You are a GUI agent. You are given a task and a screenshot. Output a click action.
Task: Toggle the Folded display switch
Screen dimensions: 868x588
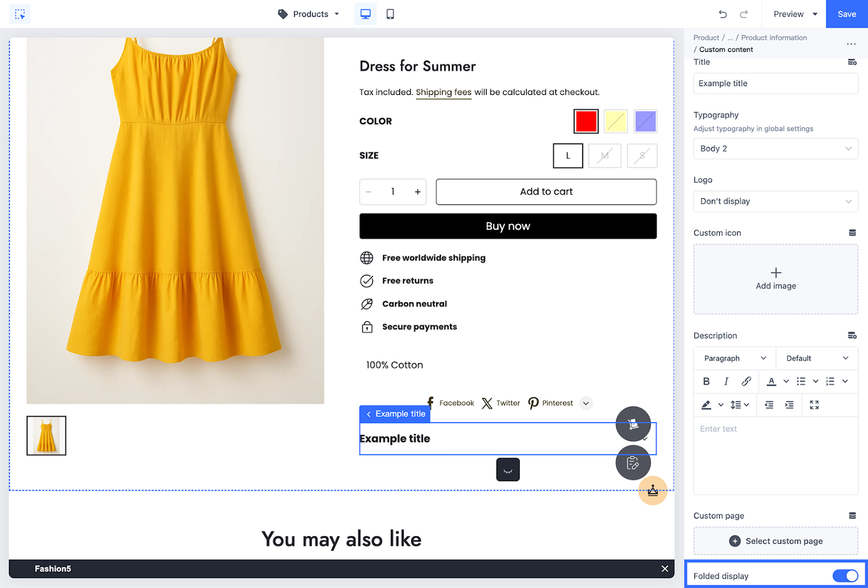coord(845,576)
